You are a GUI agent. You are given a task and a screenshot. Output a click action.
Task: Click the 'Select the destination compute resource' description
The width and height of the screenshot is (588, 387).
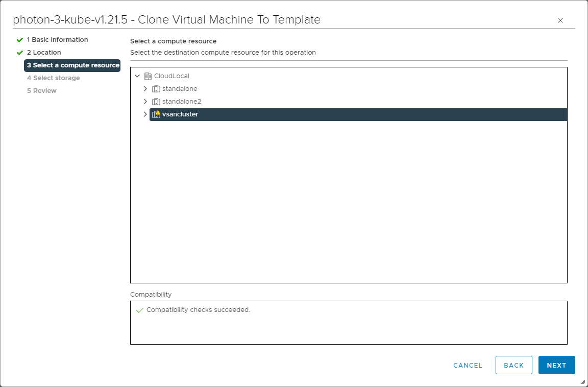coord(223,53)
